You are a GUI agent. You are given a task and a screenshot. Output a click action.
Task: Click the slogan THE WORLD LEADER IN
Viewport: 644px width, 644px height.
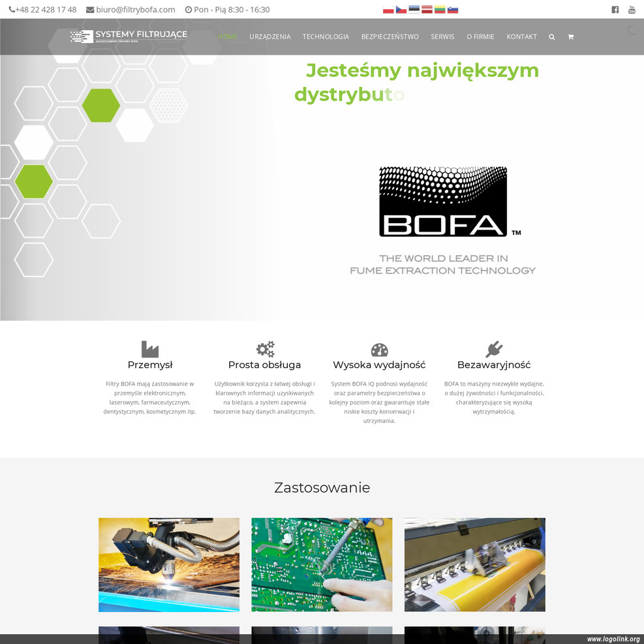443,258
